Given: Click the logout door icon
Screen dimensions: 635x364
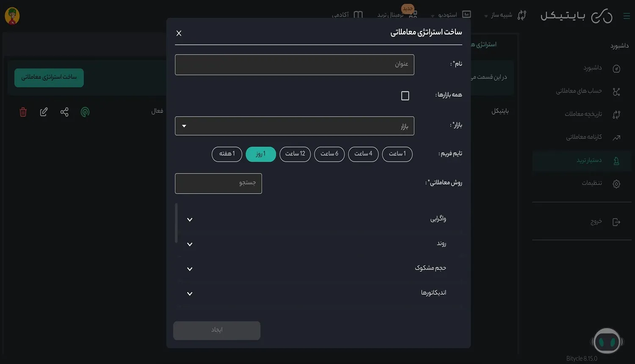Looking at the screenshot, I should tap(616, 222).
